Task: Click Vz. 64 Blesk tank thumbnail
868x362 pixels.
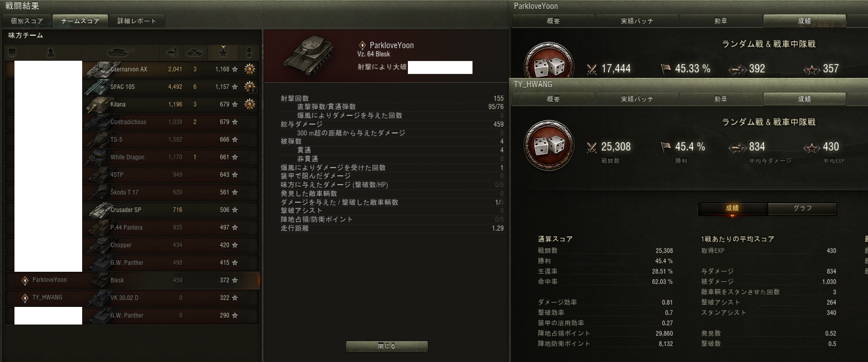Action: tap(309, 55)
